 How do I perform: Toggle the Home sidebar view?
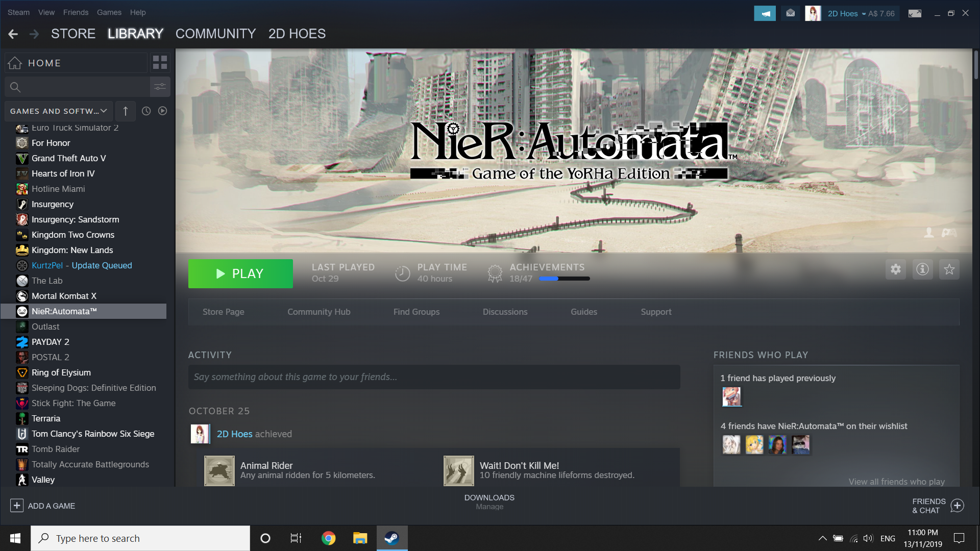[x=46, y=63]
